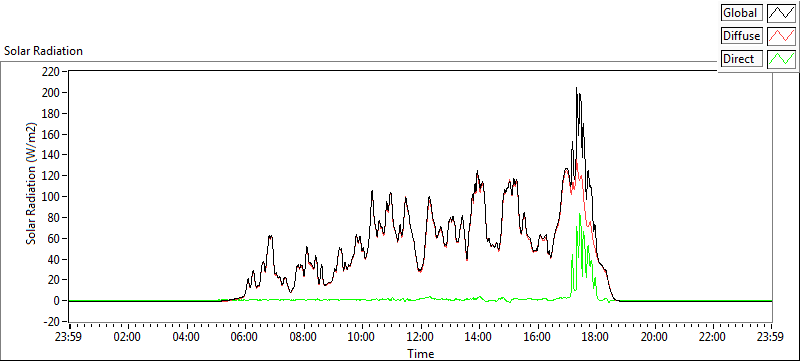Click the -20 y-axis minimum value
The width and height of the screenshot is (800, 361).
[x=52, y=322]
